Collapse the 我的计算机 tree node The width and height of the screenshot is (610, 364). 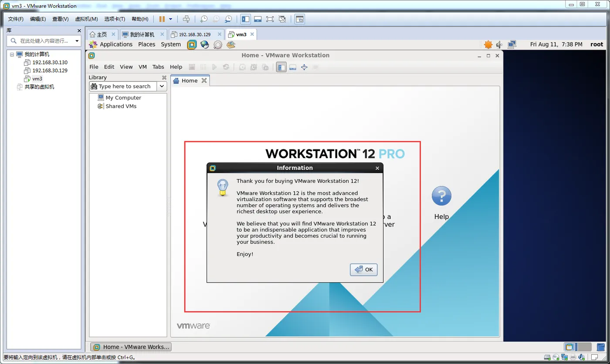pos(12,54)
